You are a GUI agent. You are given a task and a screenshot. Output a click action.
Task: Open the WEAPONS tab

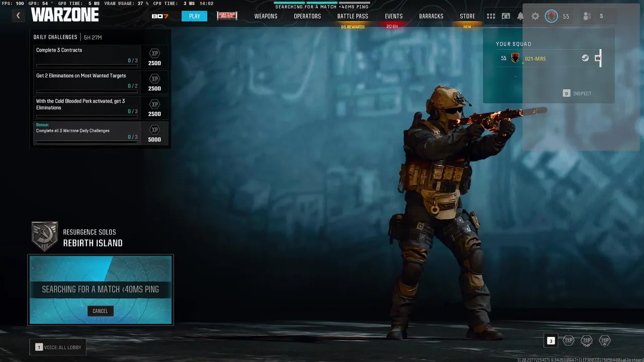pos(266,16)
